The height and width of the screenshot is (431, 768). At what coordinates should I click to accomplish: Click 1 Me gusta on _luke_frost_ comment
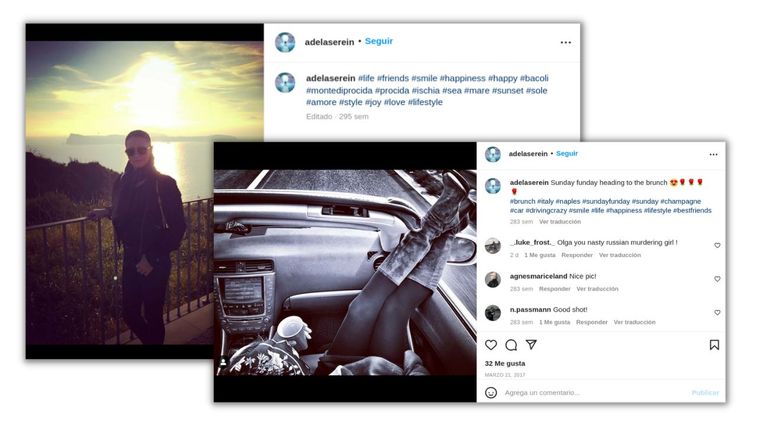(x=540, y=255)
